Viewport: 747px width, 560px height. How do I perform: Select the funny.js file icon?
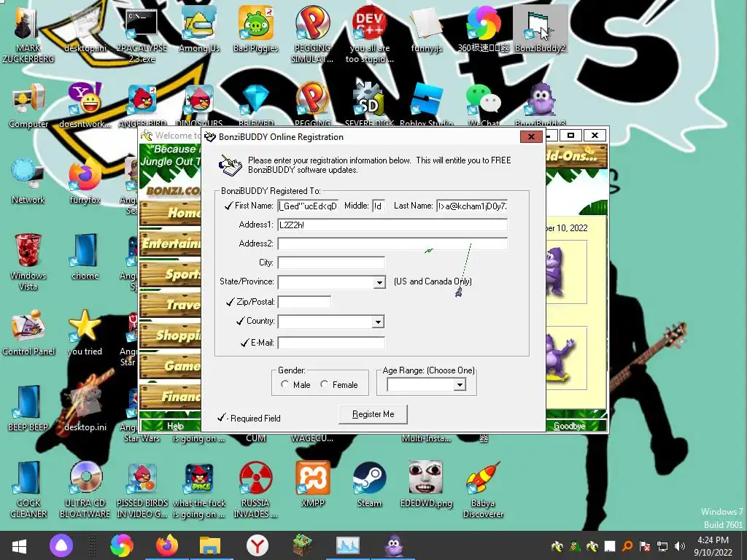(426, 29)
